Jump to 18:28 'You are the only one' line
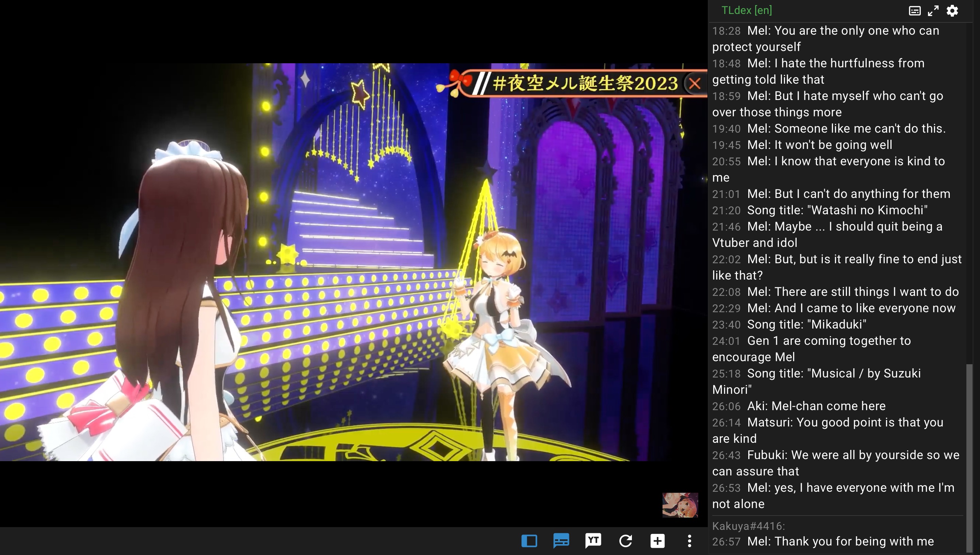 coord(837,38)
